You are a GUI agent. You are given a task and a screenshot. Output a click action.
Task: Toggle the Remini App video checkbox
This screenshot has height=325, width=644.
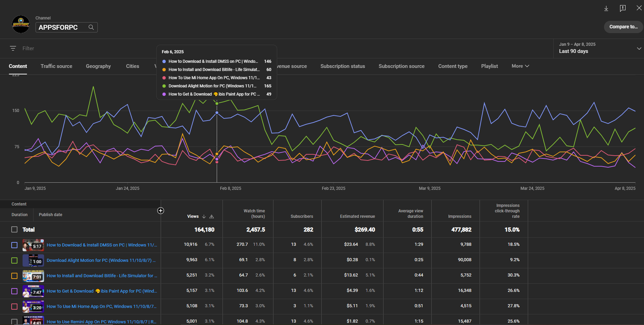click(x=14, y=322)
